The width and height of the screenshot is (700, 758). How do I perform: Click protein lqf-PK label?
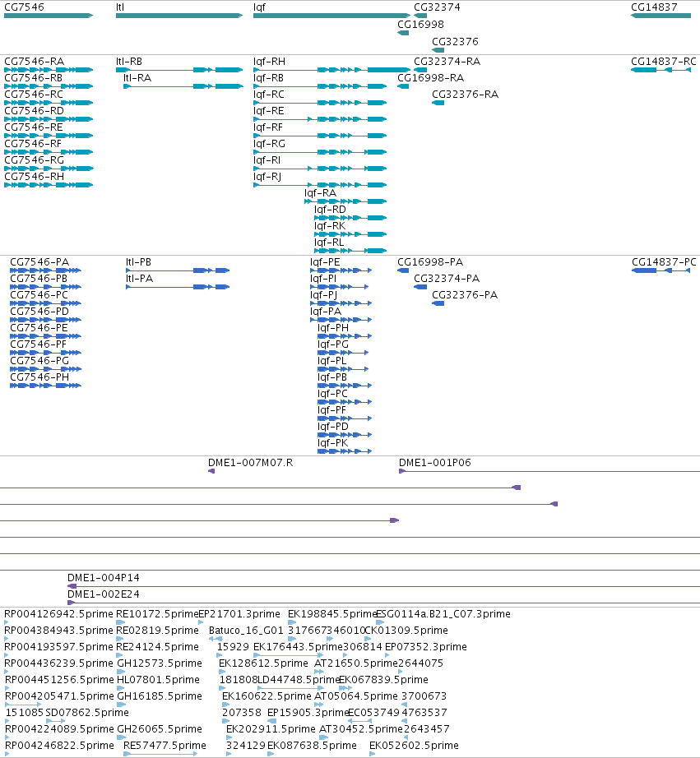point(332,443)
